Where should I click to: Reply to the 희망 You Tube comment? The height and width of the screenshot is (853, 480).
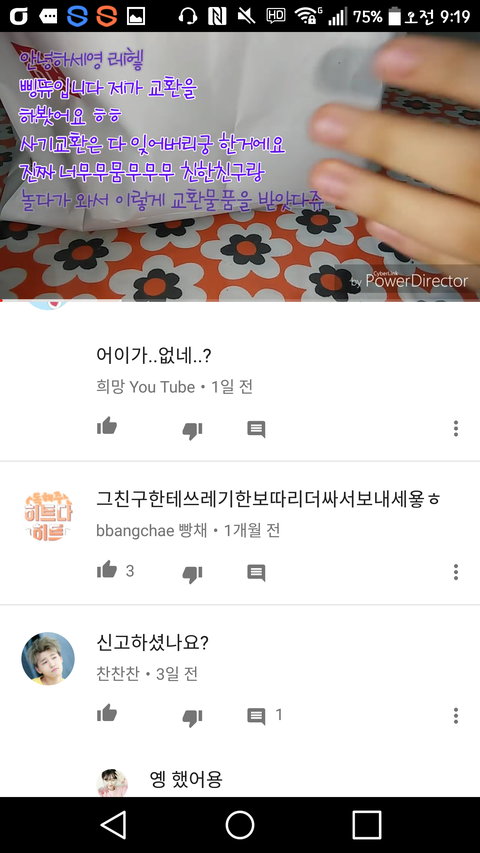256,429
